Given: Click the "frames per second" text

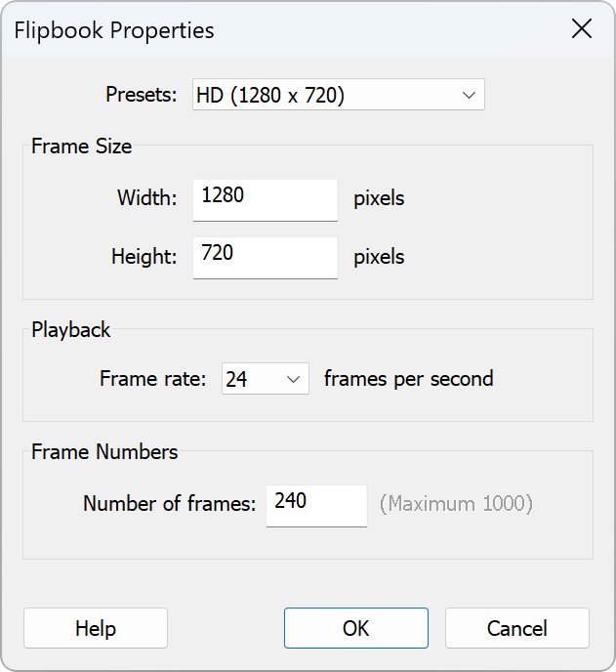Looking at the screenshot, I should (x=408, y=378).
